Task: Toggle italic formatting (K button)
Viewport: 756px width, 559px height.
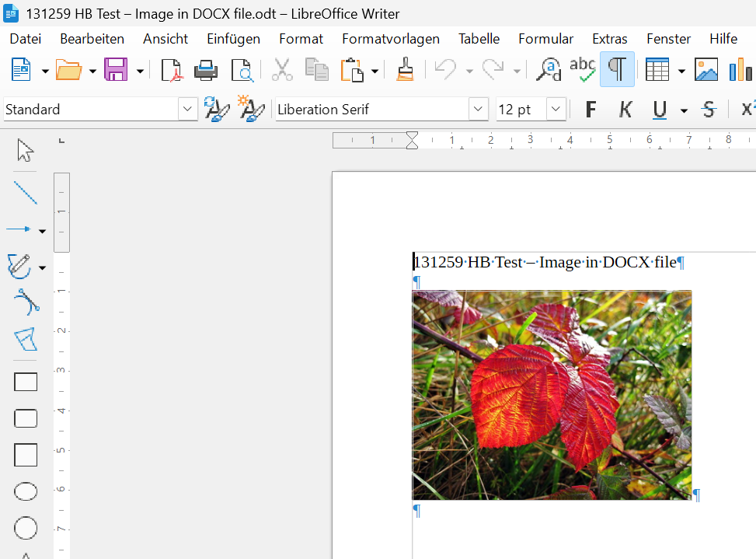Action: coord(625,110)
